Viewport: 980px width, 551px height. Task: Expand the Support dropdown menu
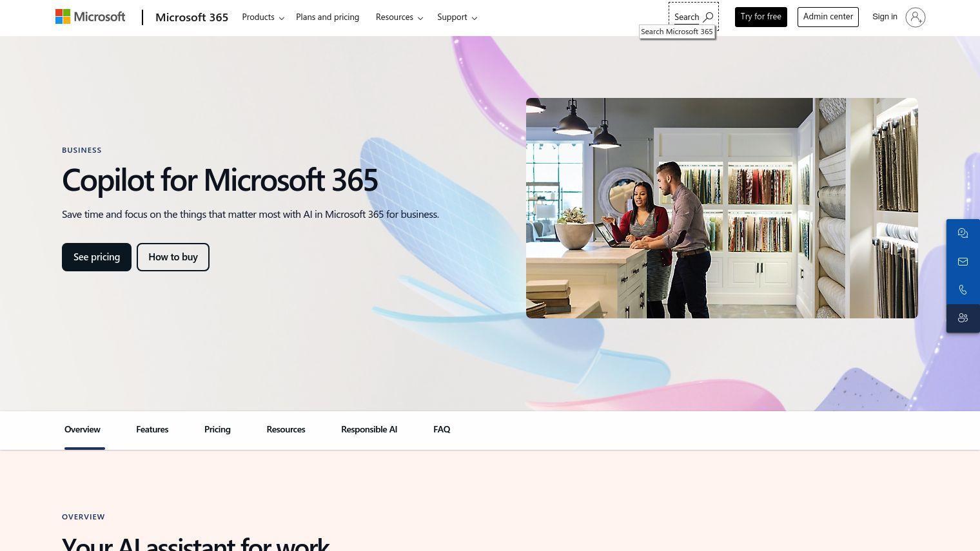(457, 17)
